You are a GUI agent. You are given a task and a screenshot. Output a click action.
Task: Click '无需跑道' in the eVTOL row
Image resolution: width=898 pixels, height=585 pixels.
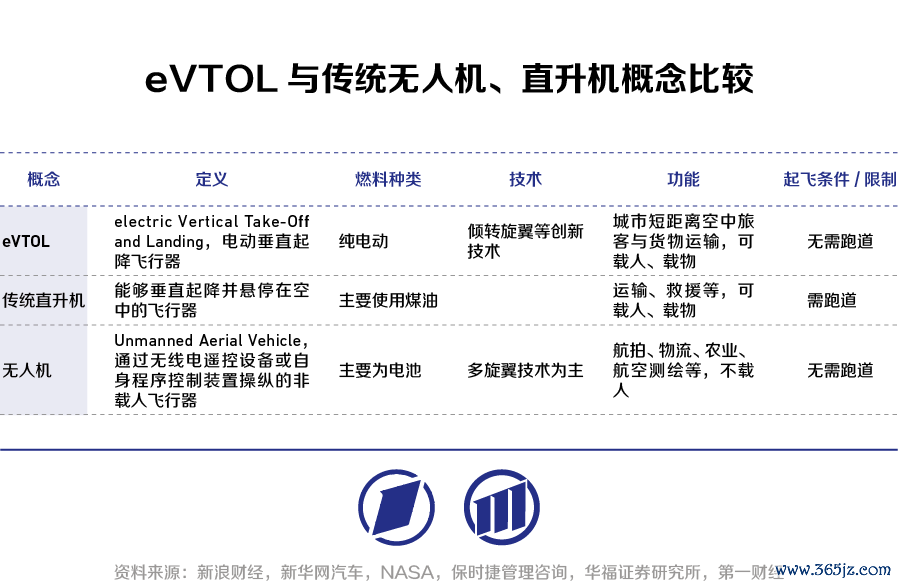tap(840, 241)
